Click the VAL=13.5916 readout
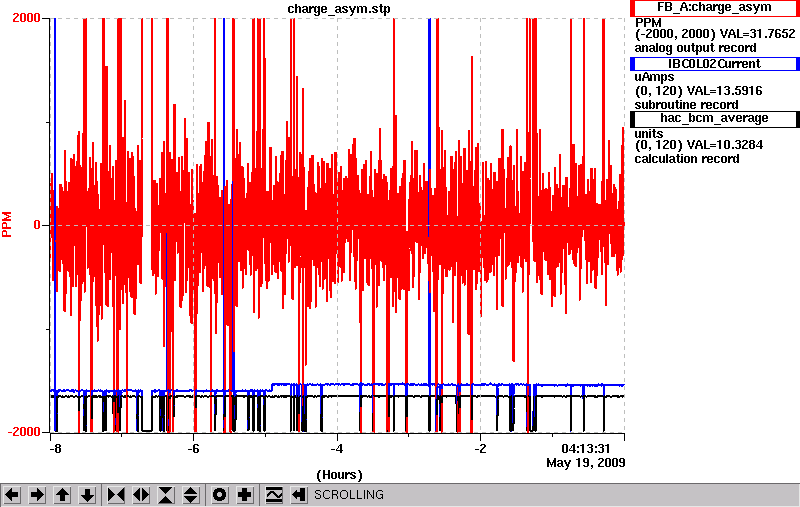 point(724,91)
